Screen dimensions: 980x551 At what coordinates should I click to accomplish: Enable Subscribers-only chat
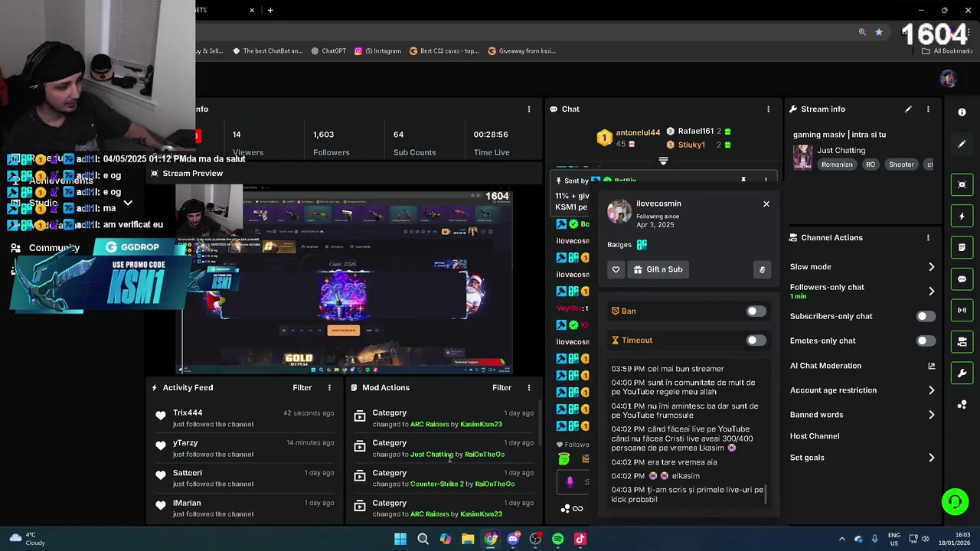(x=926, y=316)
